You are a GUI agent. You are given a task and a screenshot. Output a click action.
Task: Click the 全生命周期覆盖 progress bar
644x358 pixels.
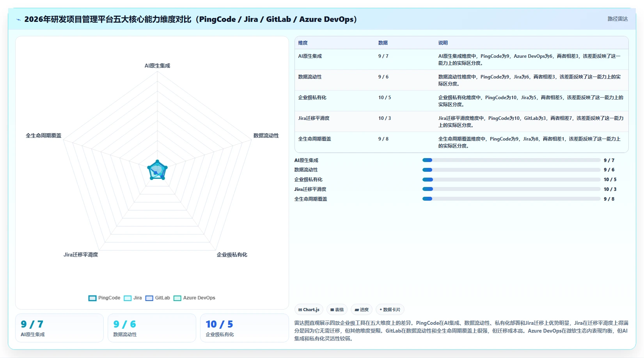click(x=511, y=199)
